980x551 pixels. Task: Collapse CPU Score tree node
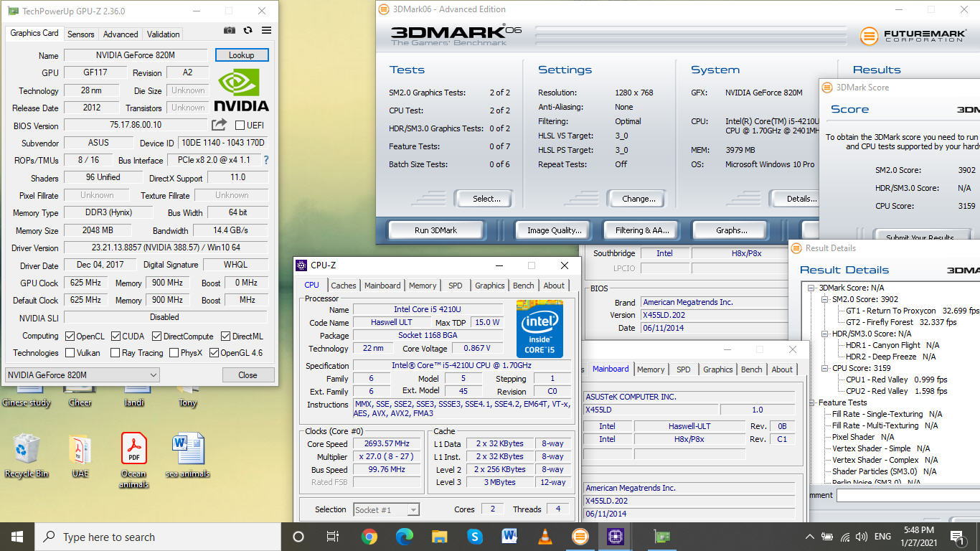pos(825,368)
